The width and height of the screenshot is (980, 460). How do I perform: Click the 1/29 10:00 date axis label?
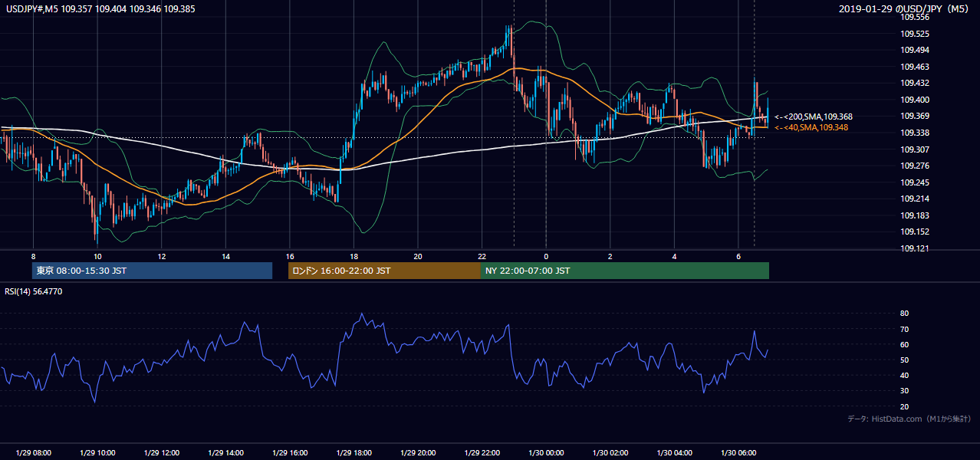click(x=97, y=452)
